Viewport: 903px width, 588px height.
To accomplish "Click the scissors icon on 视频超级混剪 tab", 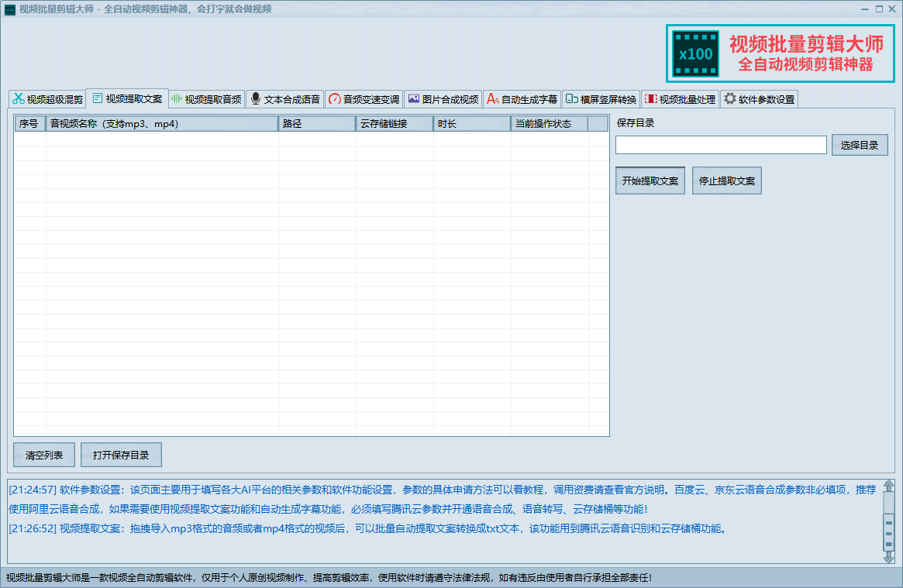I will pos(18,99).
